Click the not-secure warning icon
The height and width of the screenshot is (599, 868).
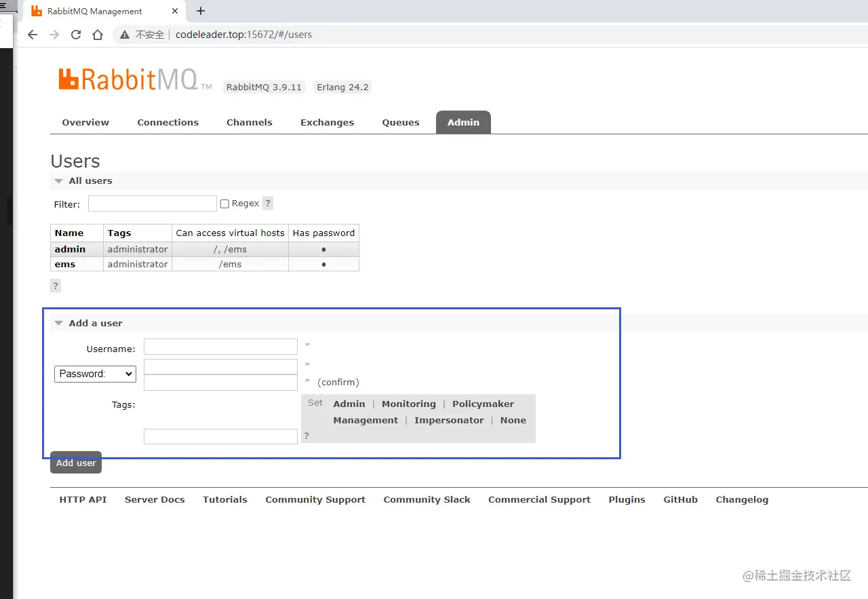[124, 35]
